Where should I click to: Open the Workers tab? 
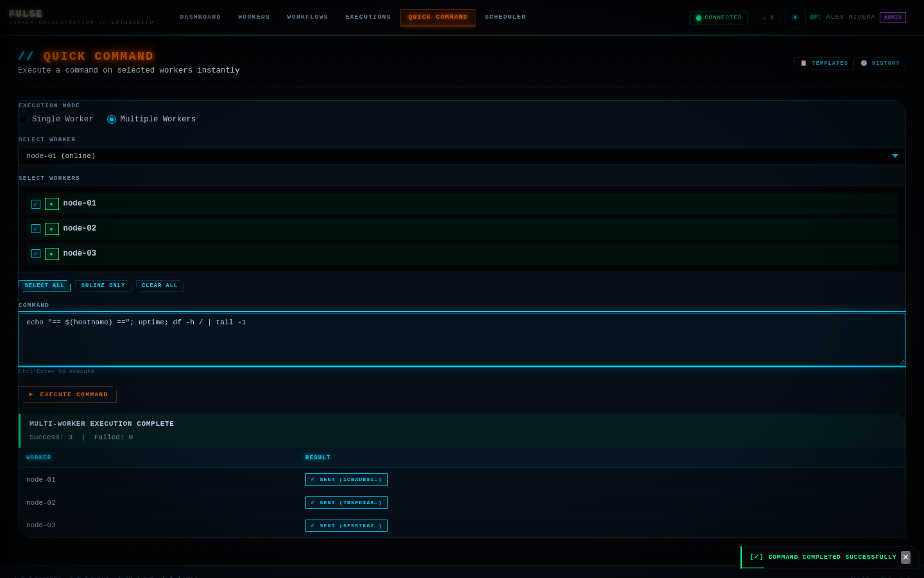[x=254, y=17]
